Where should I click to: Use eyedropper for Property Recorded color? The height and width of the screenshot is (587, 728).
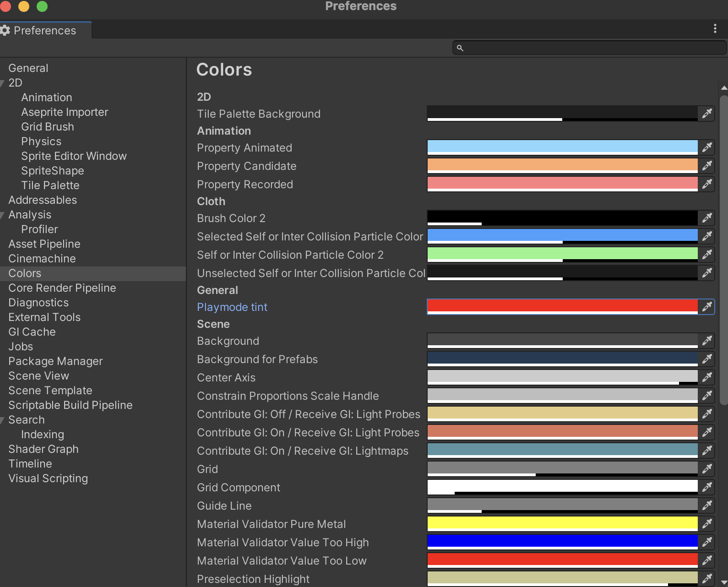click(x=707, y=184)
